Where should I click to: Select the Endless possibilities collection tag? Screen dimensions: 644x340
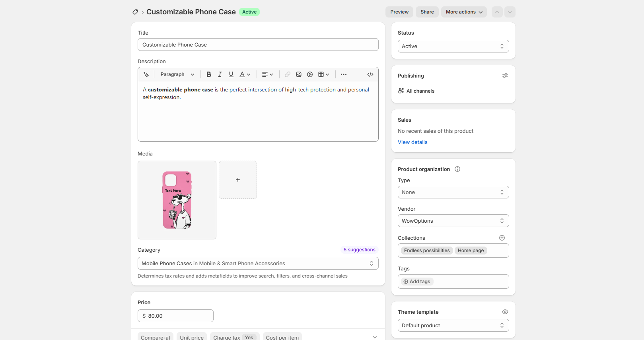[427, 251]
